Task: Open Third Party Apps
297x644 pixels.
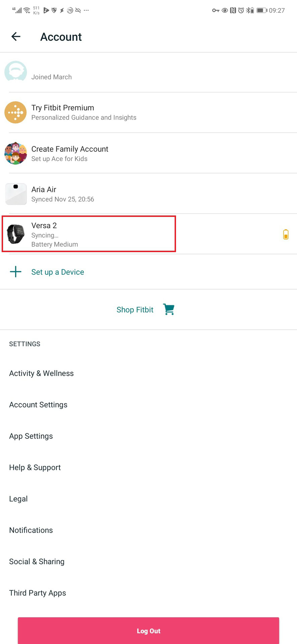Action: click(38, 593)
